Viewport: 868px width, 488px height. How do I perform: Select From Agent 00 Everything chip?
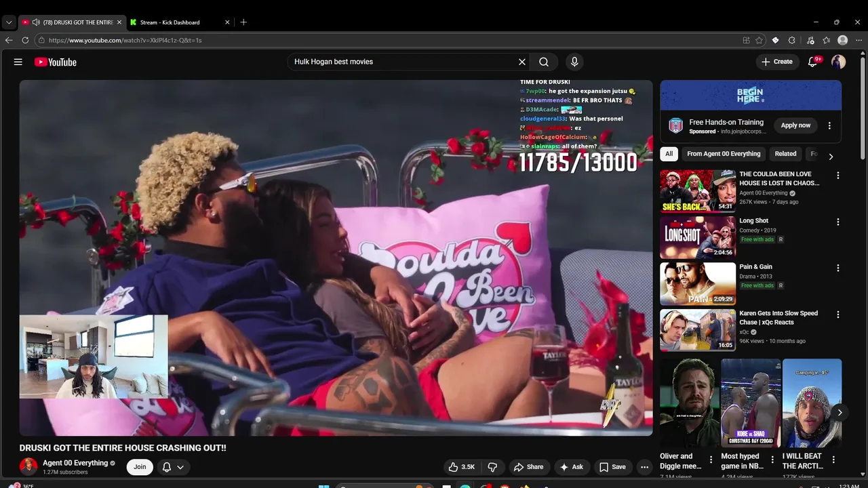pos(724,154)
